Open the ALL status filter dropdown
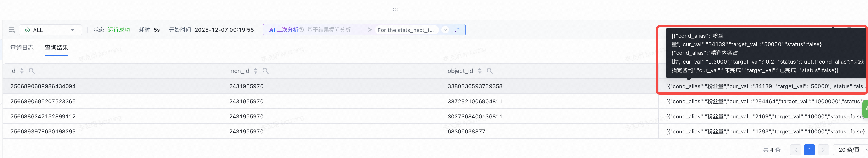Image resolution: width=868 pixels, height=158 pixels. pos(50,30)
